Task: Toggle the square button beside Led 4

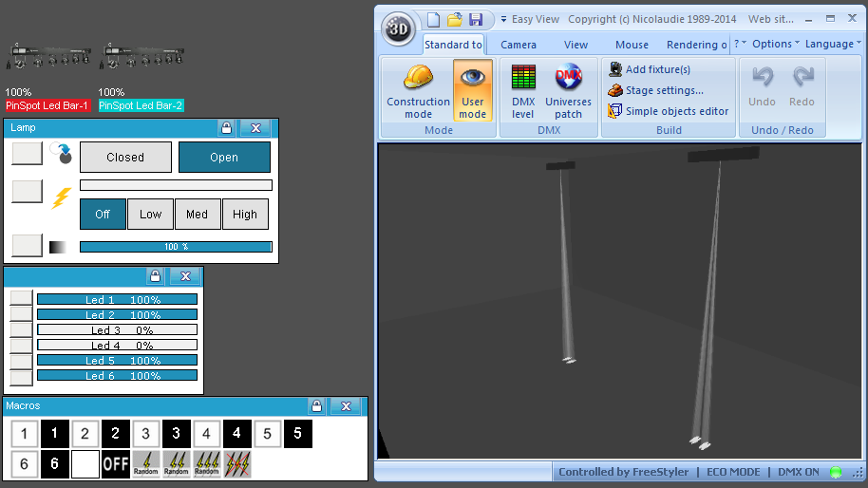Action: 21,346
